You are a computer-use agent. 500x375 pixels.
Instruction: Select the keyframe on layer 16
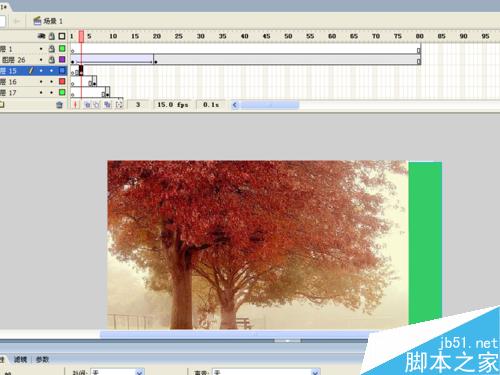coord(94,82)
